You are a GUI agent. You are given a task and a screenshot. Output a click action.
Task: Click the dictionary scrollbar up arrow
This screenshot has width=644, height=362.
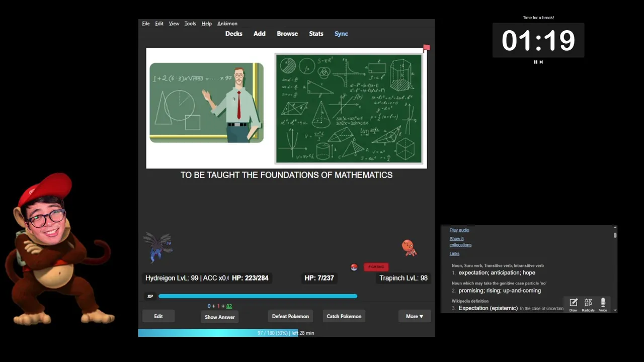tap(615, 227)
